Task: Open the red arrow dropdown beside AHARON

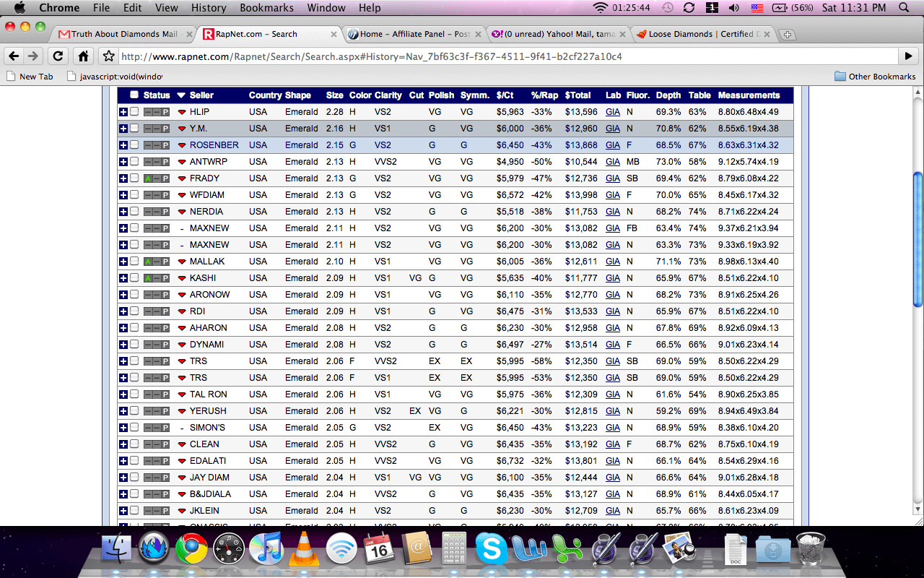Action: point(182,329)
